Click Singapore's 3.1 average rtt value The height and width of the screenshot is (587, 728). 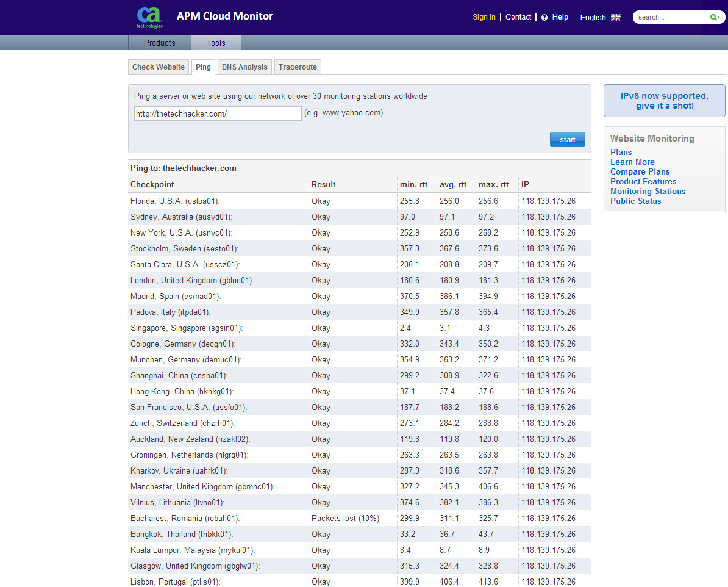point(444,328)
